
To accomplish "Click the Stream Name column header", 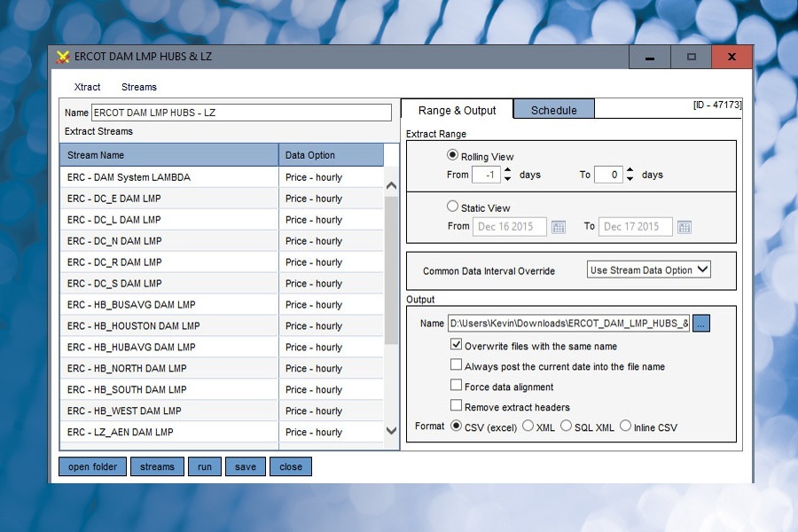I will click(169, 155).
